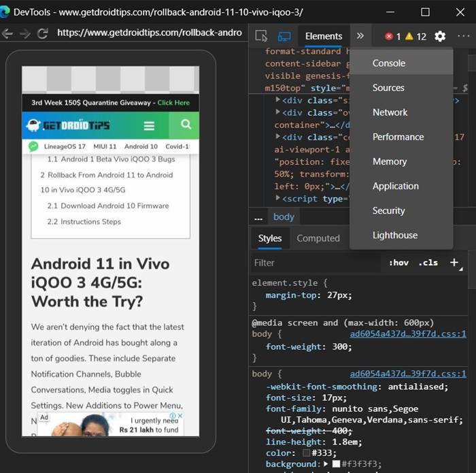Choose Security from the dropdown menu
The width and height of the screenshot is (476, 473).
pyautogui.click(x=401, y=210)
